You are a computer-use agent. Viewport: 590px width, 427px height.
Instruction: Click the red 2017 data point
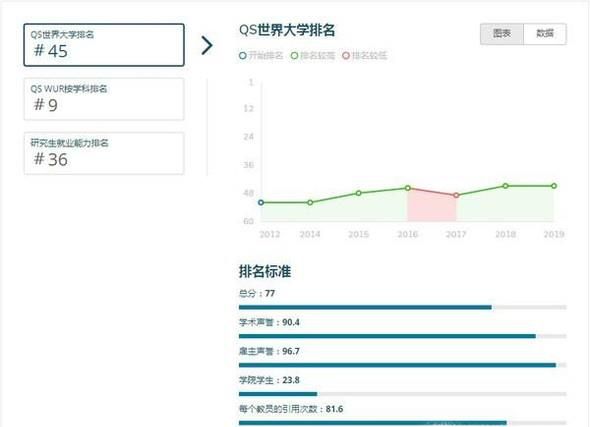pyautogui.click(x=456, y=195)
